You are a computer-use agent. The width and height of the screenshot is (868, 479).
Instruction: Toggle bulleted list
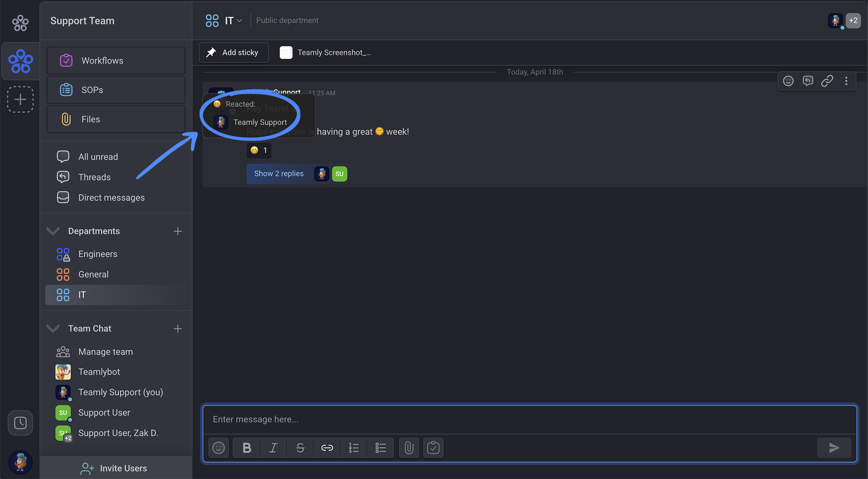(x=380, y=448)
